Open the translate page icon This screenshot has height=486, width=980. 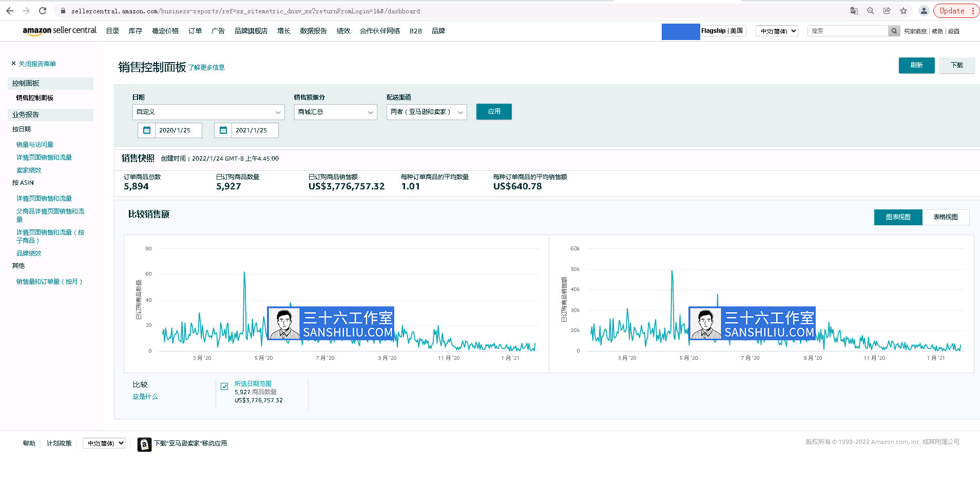(x=854, y=11)
